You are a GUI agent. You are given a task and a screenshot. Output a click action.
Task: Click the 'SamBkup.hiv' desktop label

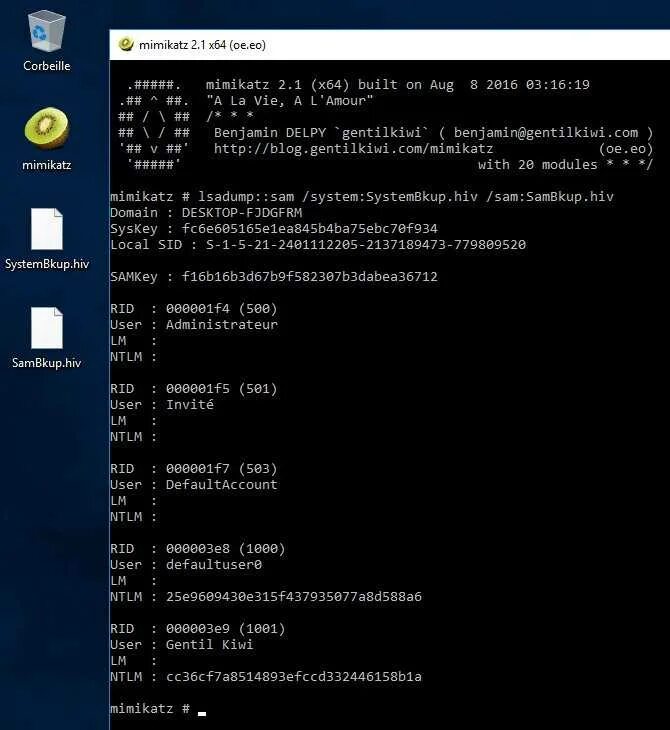click(47, 363)
